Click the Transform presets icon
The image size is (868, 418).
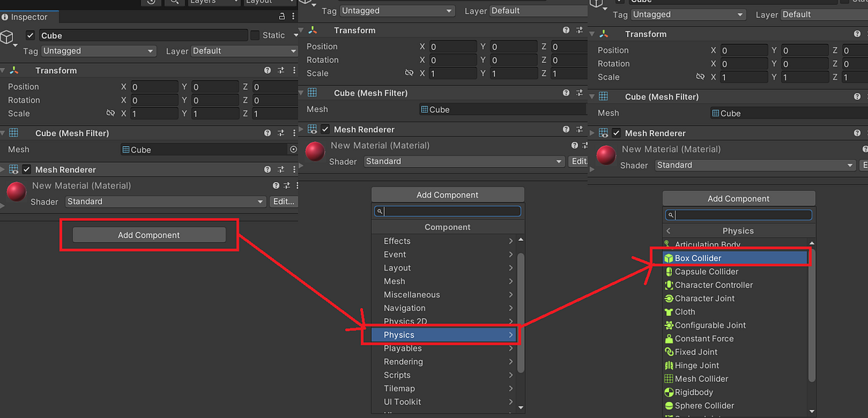pyautogui.click(x=279, y=70)
